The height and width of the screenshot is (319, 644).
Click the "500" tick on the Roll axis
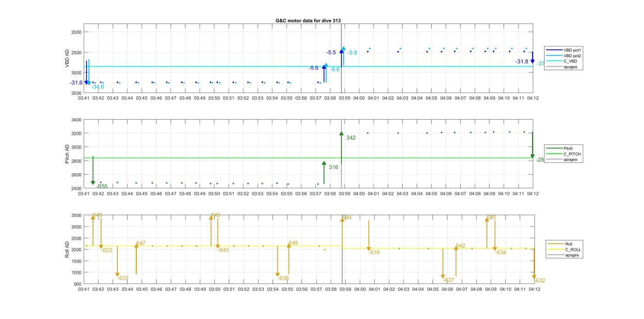[78, 284]
